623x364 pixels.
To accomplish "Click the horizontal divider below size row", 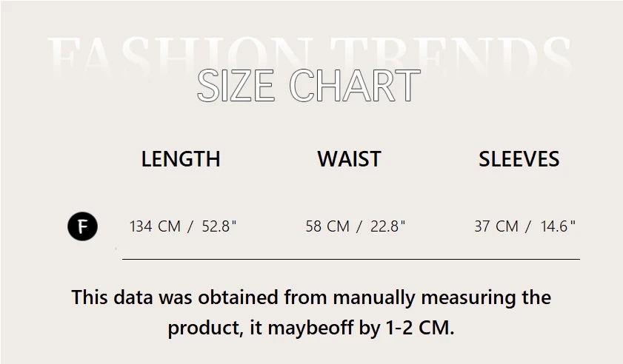I will pyautogui.click(x=350, y=260).
